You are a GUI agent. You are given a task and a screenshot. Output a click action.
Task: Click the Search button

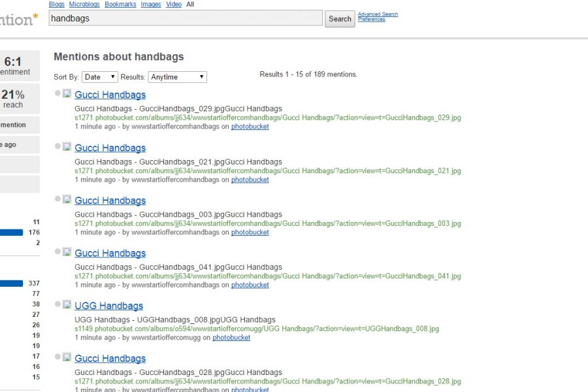pyautogui.click(x=340, y=19)
